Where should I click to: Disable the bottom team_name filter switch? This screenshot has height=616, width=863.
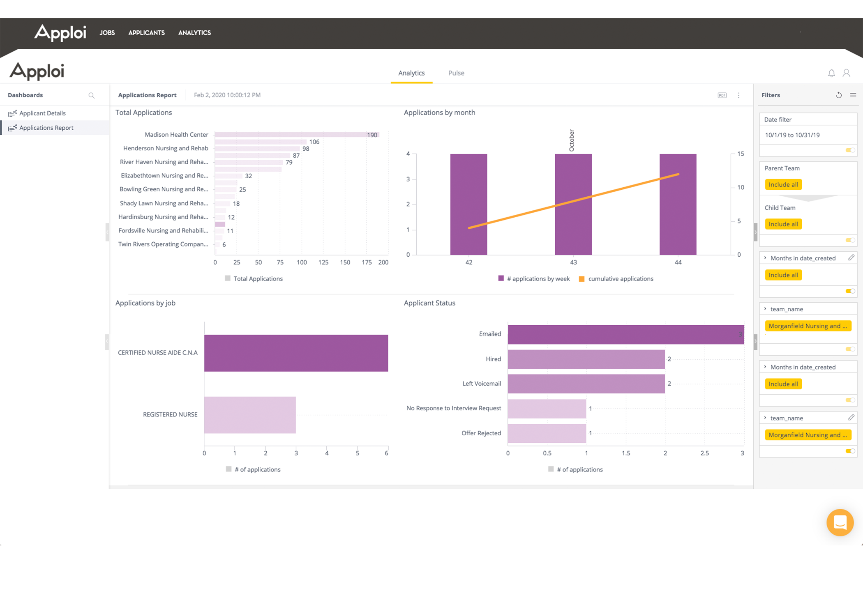850,451
